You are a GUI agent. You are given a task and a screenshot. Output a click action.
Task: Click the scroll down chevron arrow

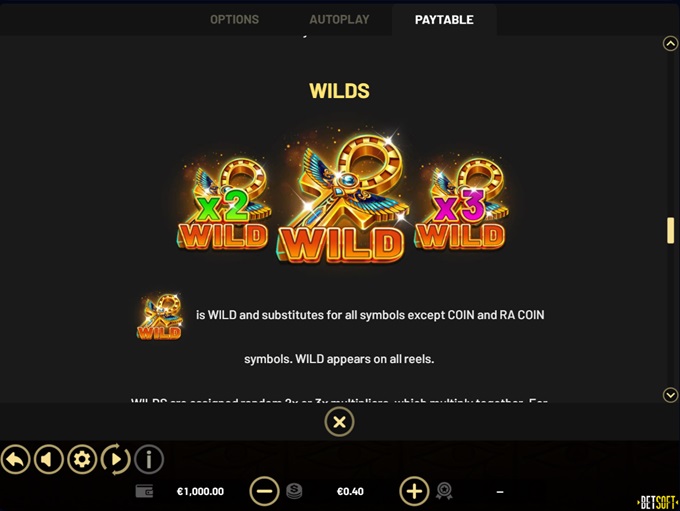670,395
